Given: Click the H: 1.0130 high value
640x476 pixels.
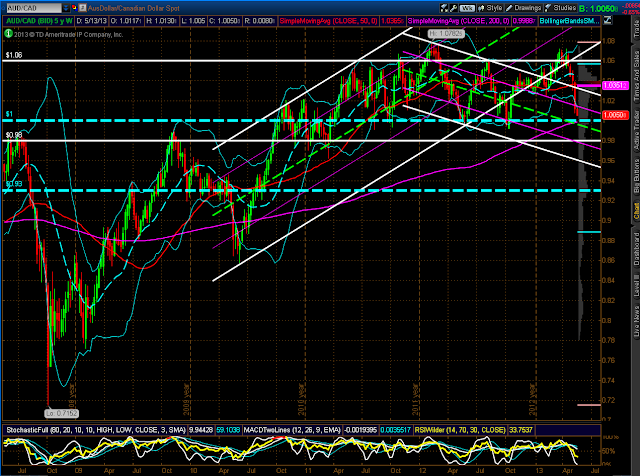Looking at the screenshot, I should (x=161, y=21).
